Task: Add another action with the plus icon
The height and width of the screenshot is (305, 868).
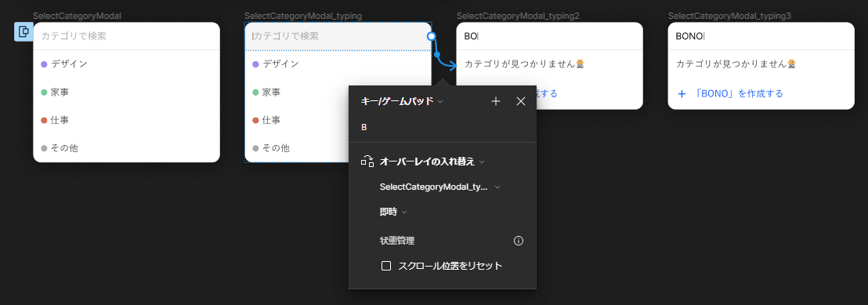Action: (496, 101)
